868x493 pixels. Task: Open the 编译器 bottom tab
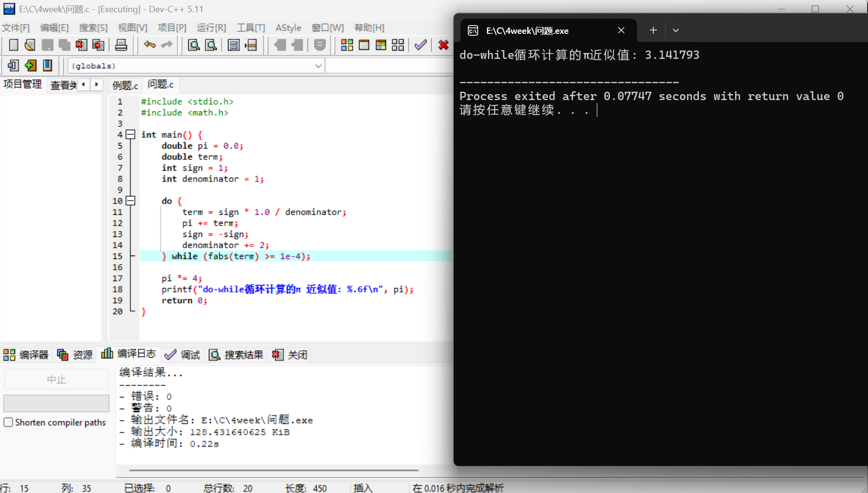(x=26, y=355)
